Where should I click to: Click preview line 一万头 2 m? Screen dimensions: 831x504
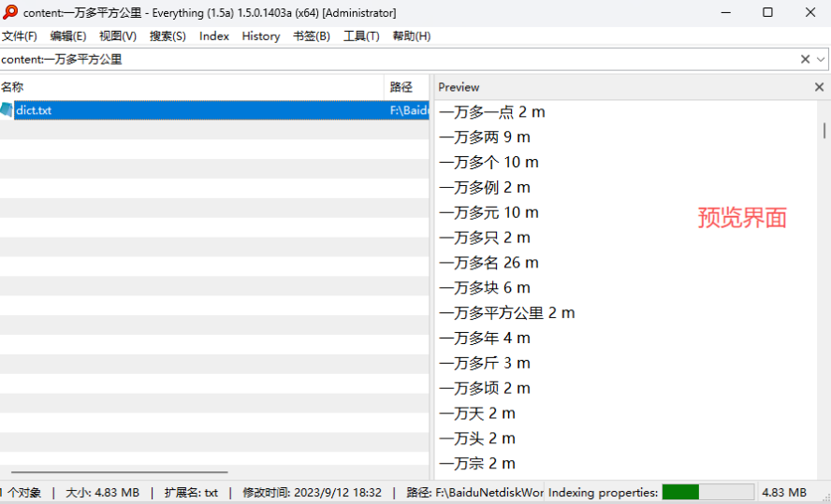pyautogui.click(x=477, y=439)
